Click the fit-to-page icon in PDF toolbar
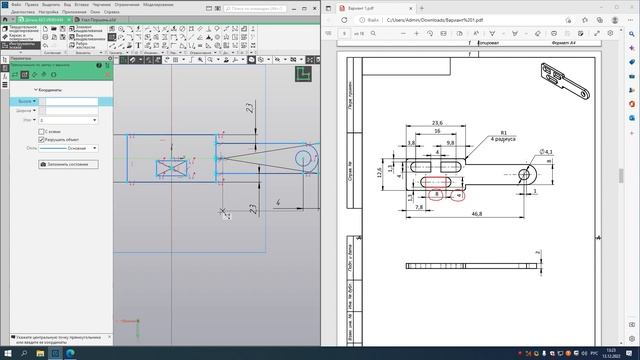Screen dimensions: 640x360 coord(444,33)
